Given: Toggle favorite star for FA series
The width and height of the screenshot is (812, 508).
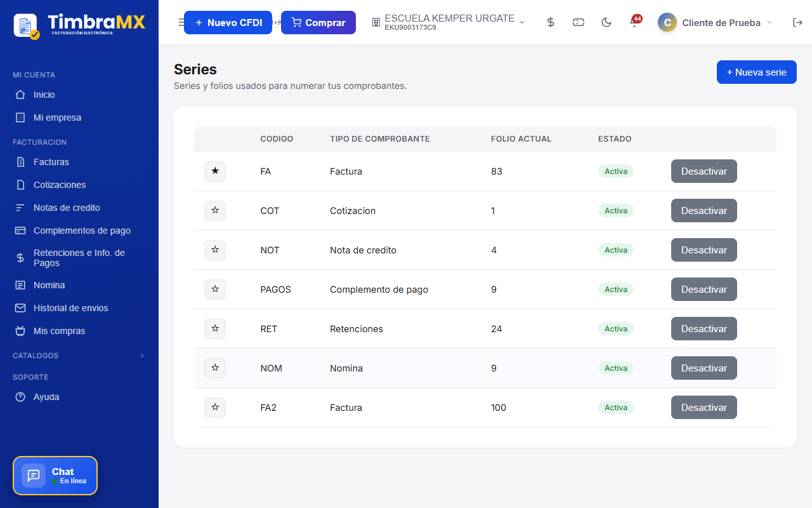Looking at the screenshot, I should [x=215, y=171].
